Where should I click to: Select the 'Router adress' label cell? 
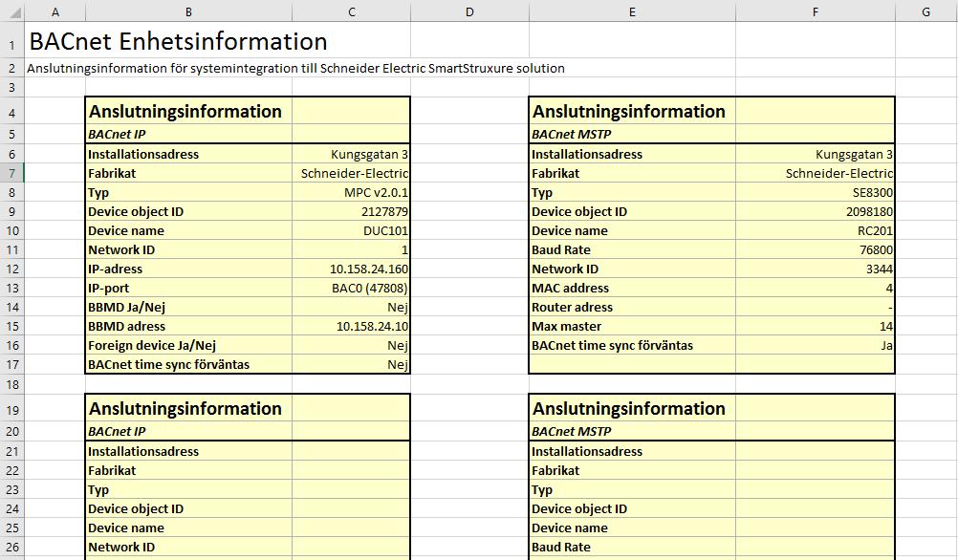tap(632, 307)
